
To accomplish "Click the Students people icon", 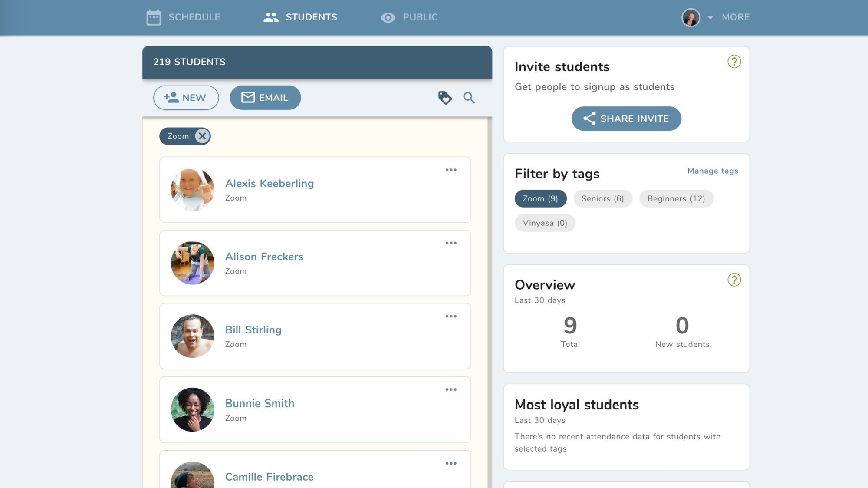I will tap(271, 17).
